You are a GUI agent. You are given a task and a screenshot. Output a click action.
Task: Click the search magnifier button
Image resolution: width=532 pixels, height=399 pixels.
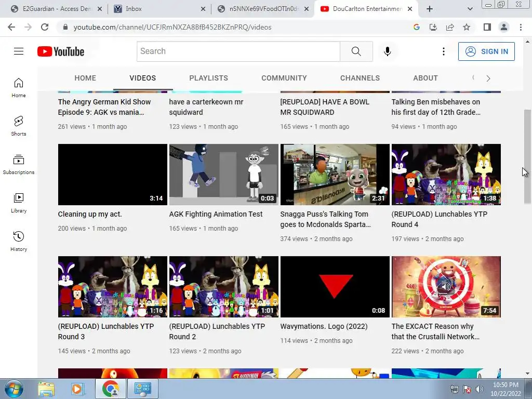point(356,51)
